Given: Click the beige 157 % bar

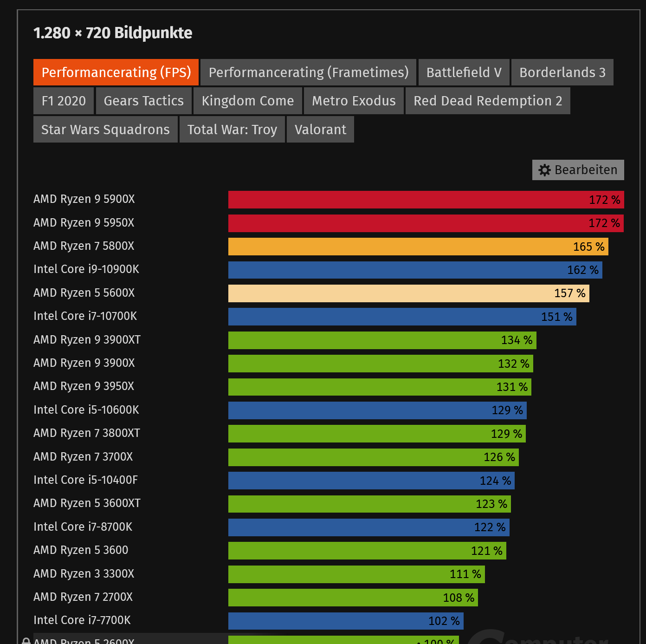Looking at the screenshot, I should [x=409, y=293].
